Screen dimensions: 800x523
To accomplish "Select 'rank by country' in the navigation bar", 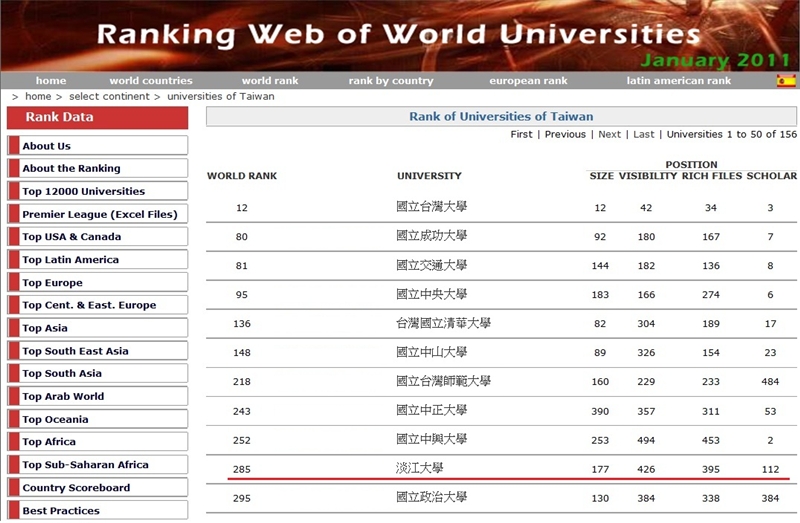I will pos(391,81).
